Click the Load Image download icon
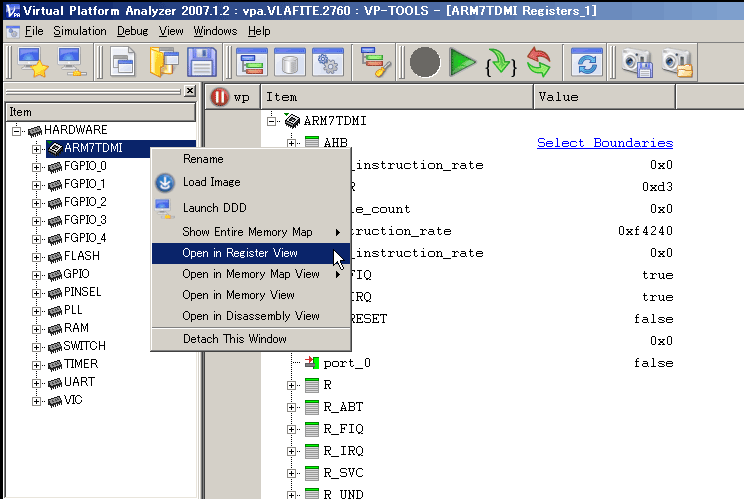Viewport: 744px width, 499px height. (165, 183)
